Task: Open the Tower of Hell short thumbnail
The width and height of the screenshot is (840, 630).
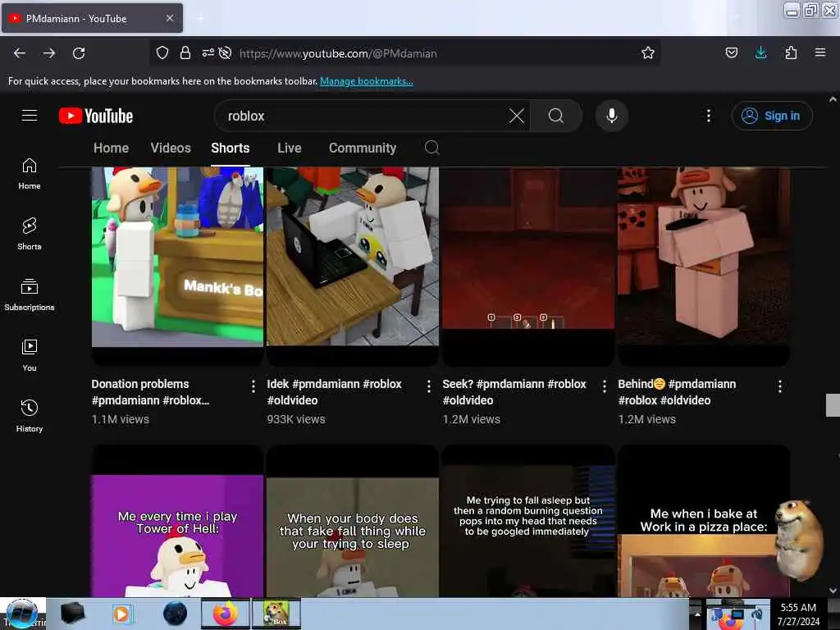Action: pos(177,521)
